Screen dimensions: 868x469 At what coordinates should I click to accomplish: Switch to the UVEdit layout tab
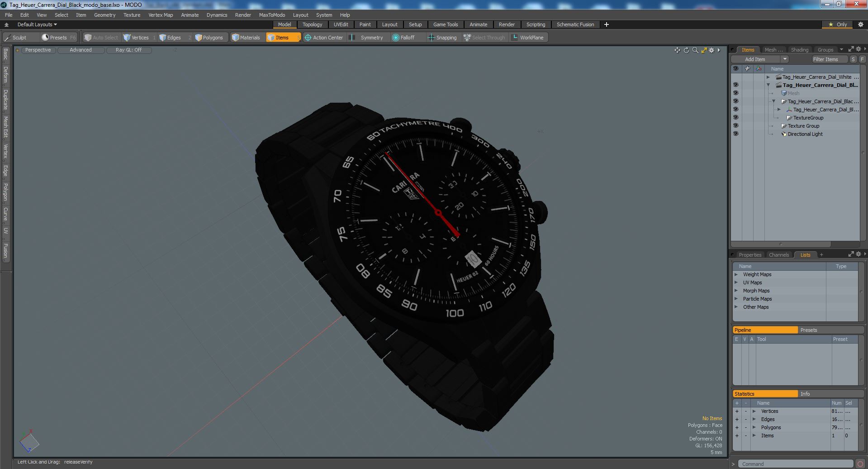point(341,24)
